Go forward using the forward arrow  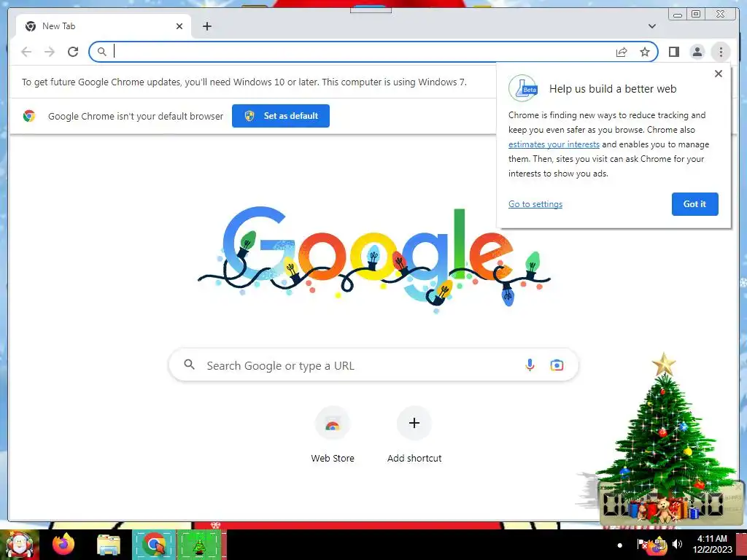[50, 52]
